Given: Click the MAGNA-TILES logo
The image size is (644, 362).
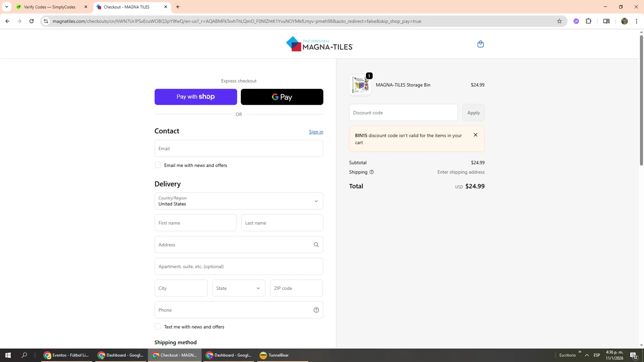Looking at the screenshot, I should tap(319, 44).
